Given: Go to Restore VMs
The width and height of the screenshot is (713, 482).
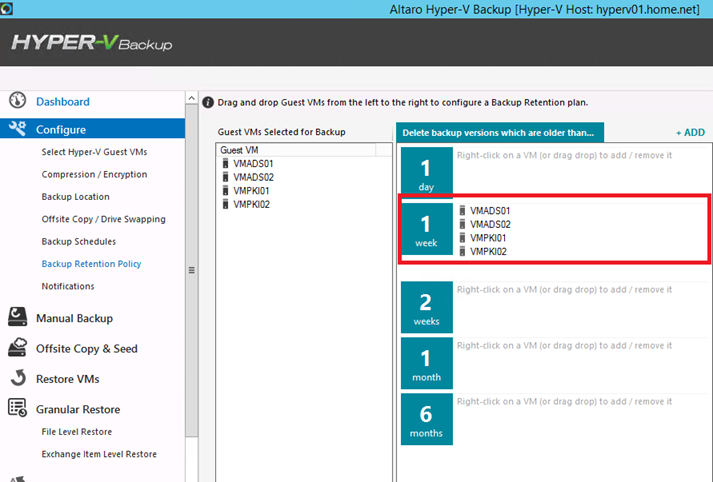Looking at the screenshot, I should click(68, 379).
